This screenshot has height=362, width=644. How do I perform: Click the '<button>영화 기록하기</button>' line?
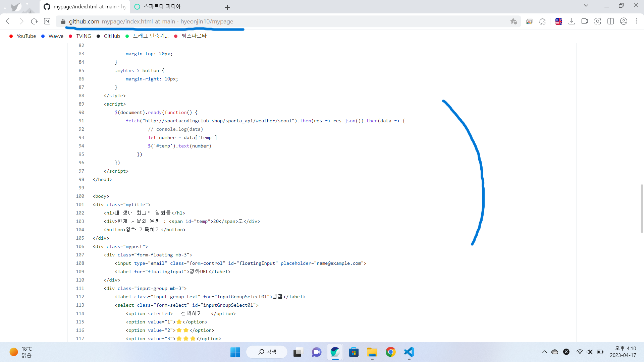[145, 230]
